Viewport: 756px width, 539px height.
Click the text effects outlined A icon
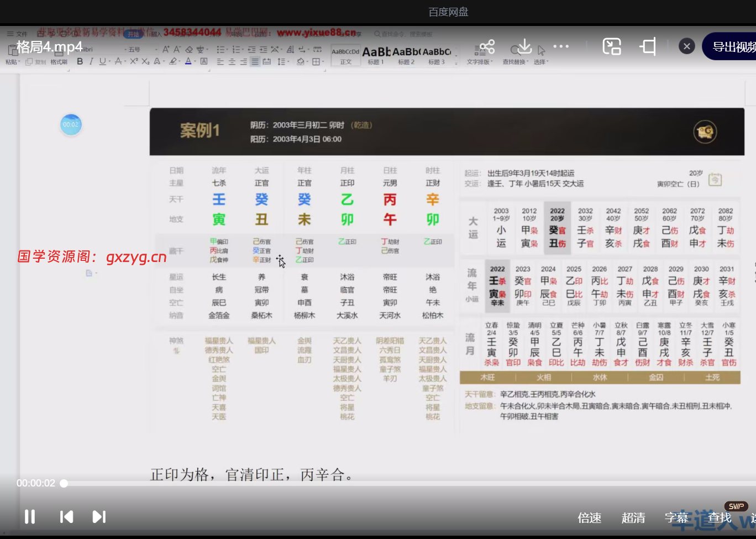157,61
